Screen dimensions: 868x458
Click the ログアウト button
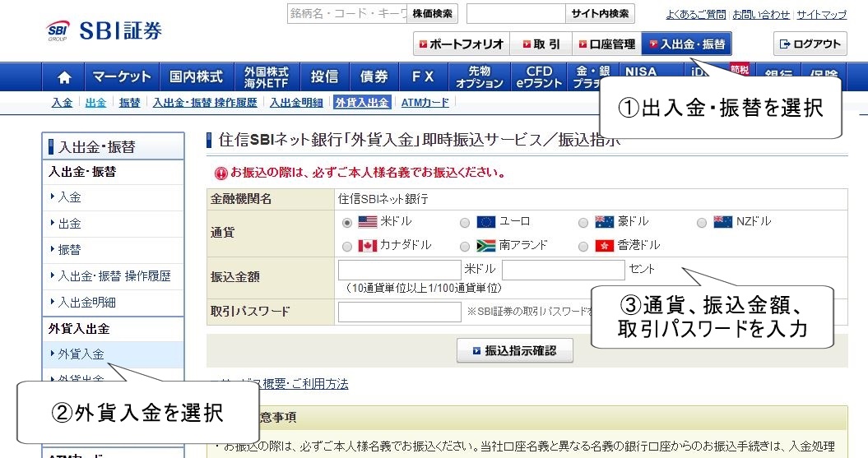point(810,44)
